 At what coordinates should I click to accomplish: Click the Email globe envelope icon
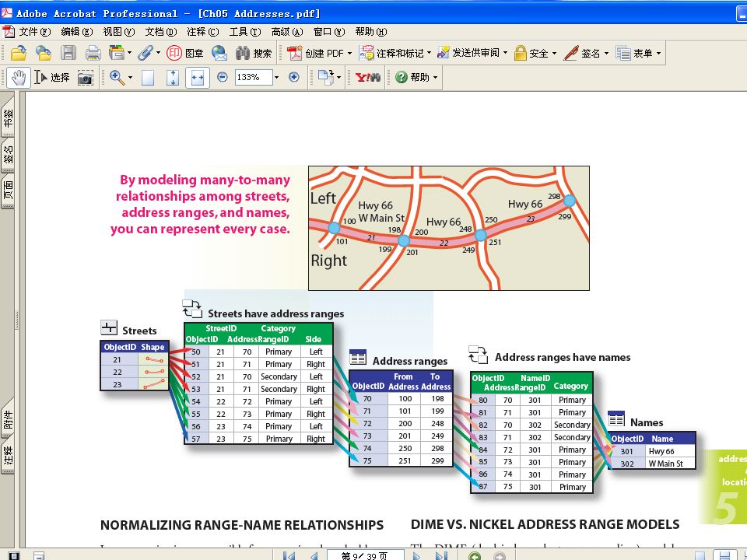(219, 53)
